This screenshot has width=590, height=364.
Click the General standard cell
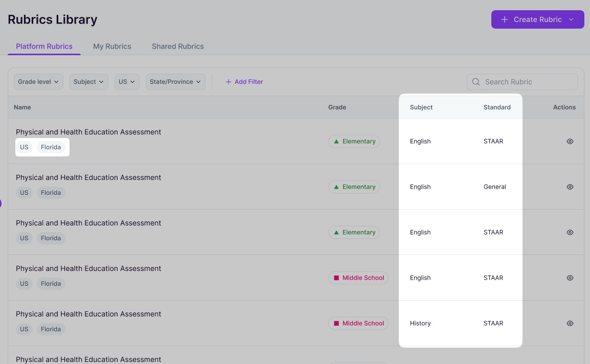tap(494, 187)
